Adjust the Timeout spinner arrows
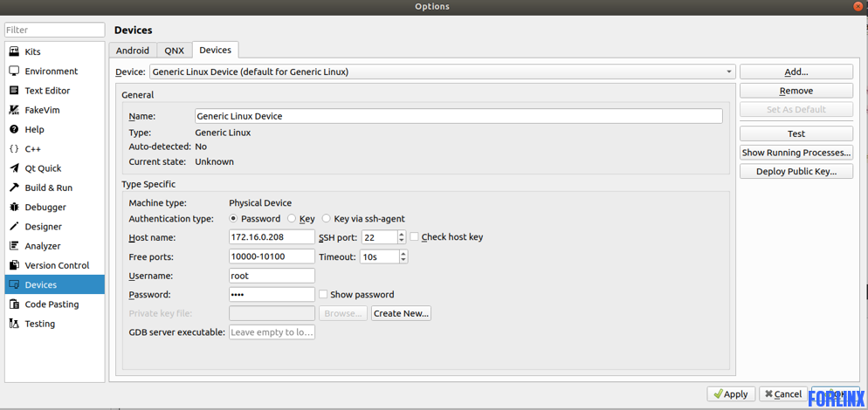The image size is (868, 410). 403,257
